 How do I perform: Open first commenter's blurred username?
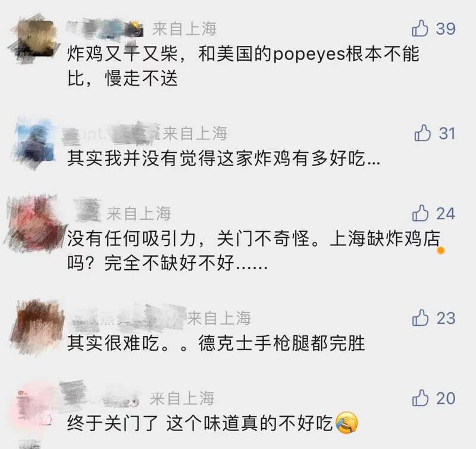105,28
